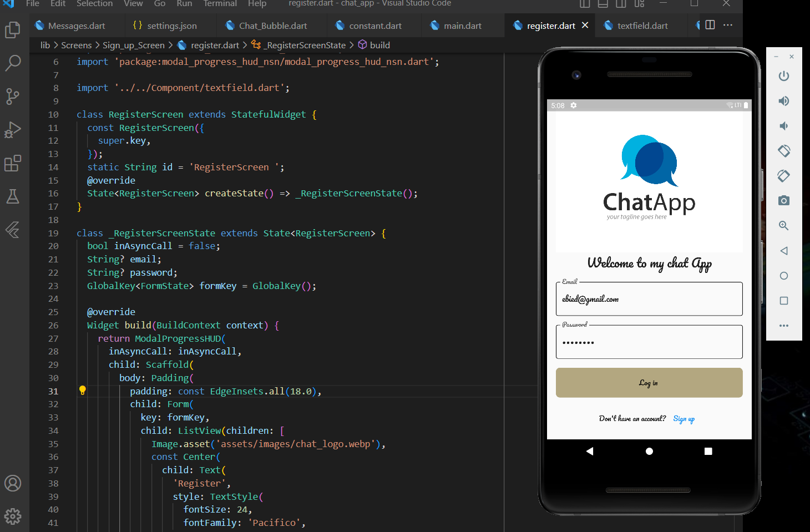The height and width of the screenshot is (532, 810).
Task: Click the Sign up link
Action: tap(684, 419)
